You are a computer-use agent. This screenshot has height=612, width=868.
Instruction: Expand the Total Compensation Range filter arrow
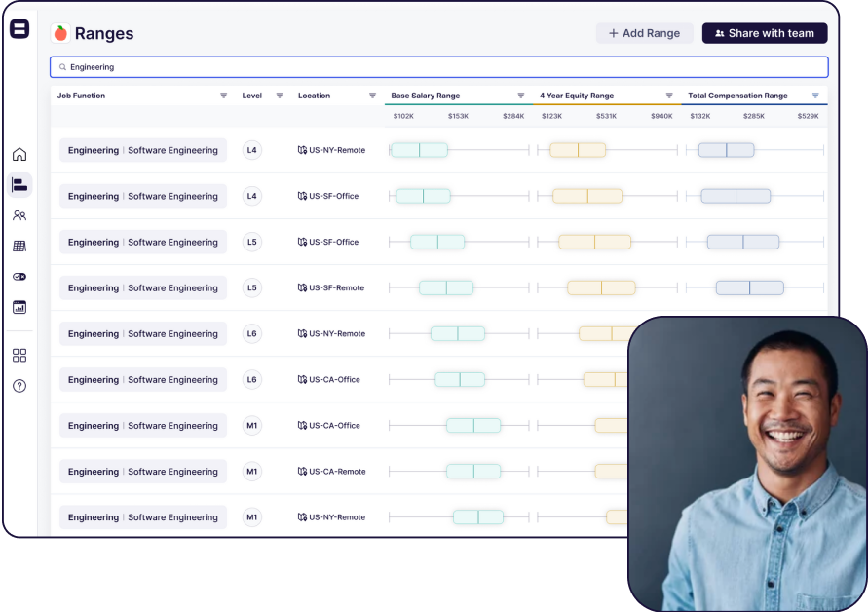(815, 96)
